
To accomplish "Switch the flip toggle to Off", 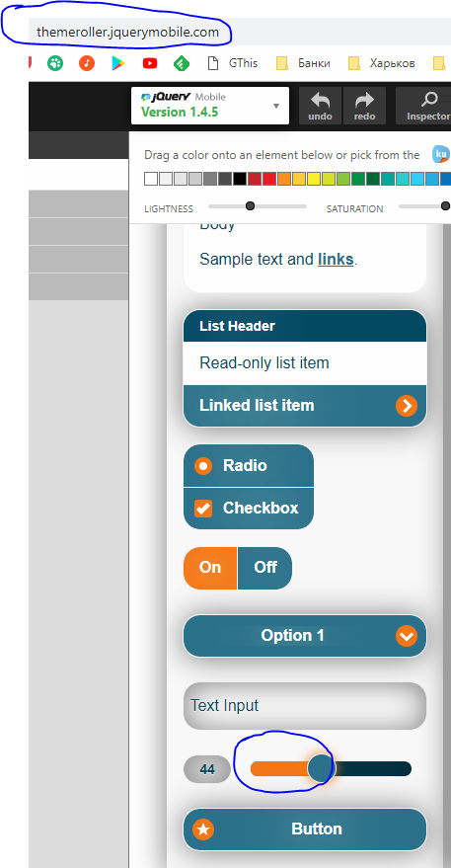I will [264, 568].
